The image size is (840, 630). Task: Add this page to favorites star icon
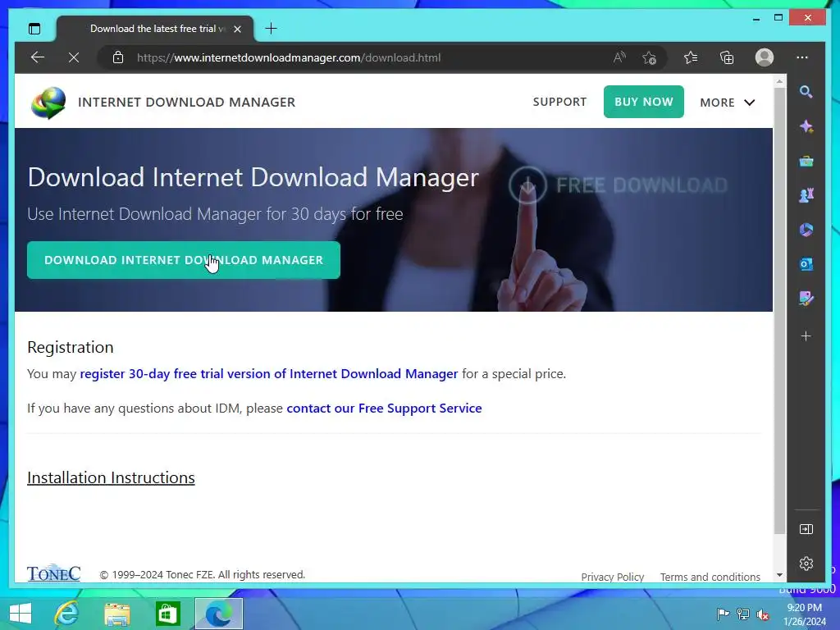pos(650,57)
